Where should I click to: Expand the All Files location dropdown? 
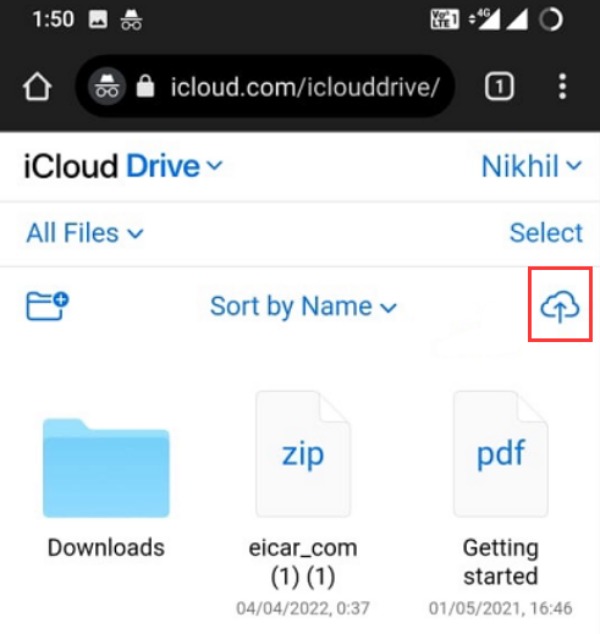tap(85, 233)
